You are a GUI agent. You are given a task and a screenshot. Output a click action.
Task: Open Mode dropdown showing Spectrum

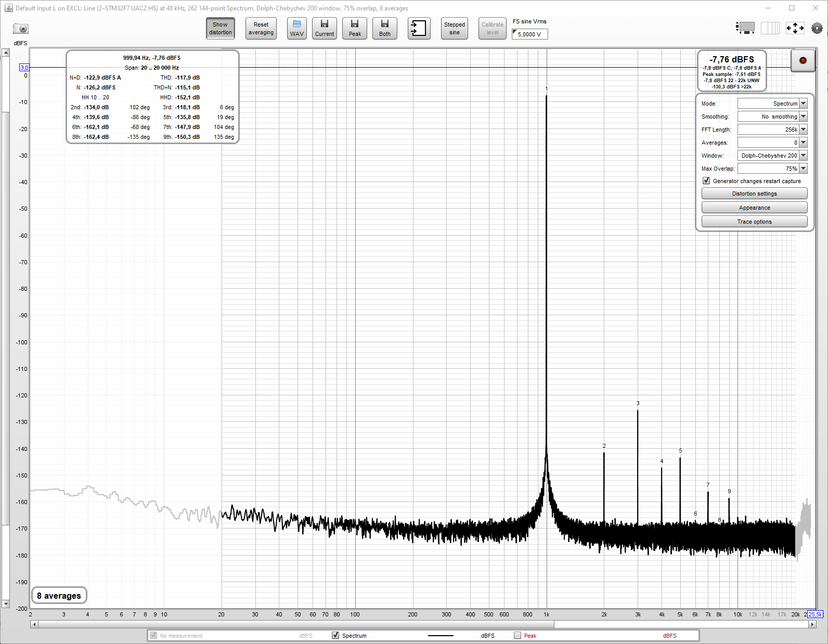pos(772,104)
